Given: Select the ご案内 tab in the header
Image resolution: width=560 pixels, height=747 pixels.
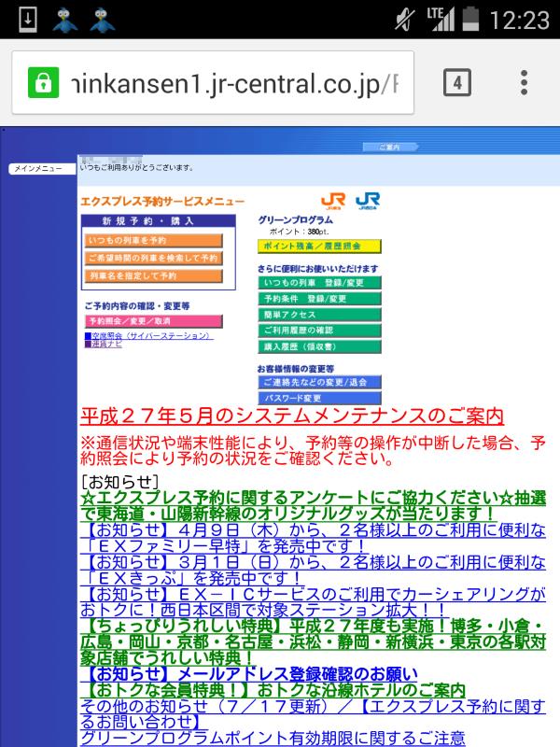Looking at the screenshot, I should 390,147.
